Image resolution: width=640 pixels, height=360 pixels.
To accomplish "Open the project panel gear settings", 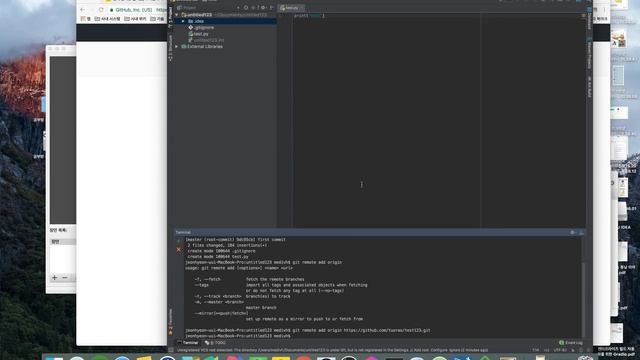I will [x=263, y=8].
